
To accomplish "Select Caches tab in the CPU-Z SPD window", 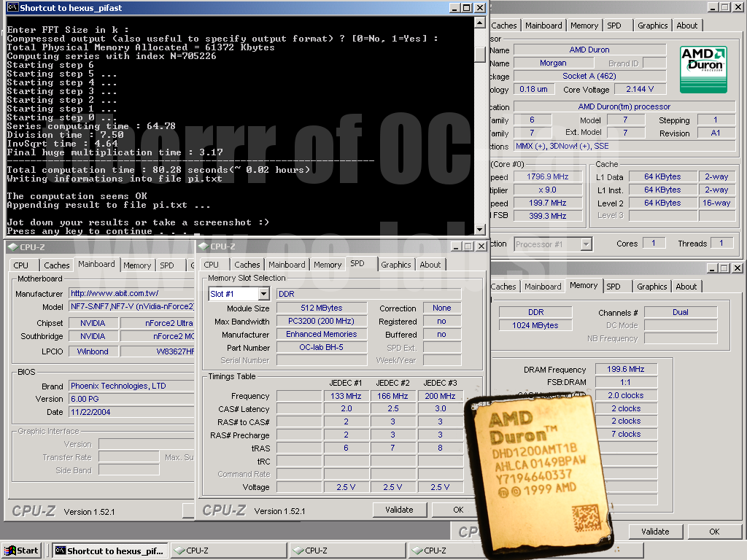I will click(x=247, y=265).
